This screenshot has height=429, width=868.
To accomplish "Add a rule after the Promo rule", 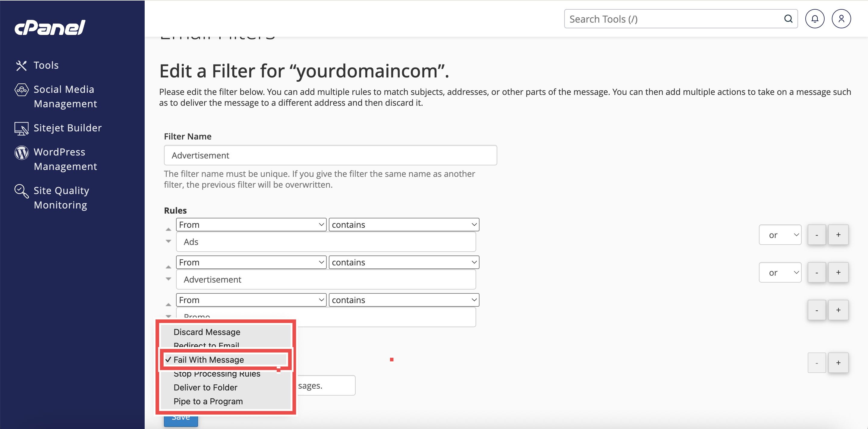I will click(838, 310).
